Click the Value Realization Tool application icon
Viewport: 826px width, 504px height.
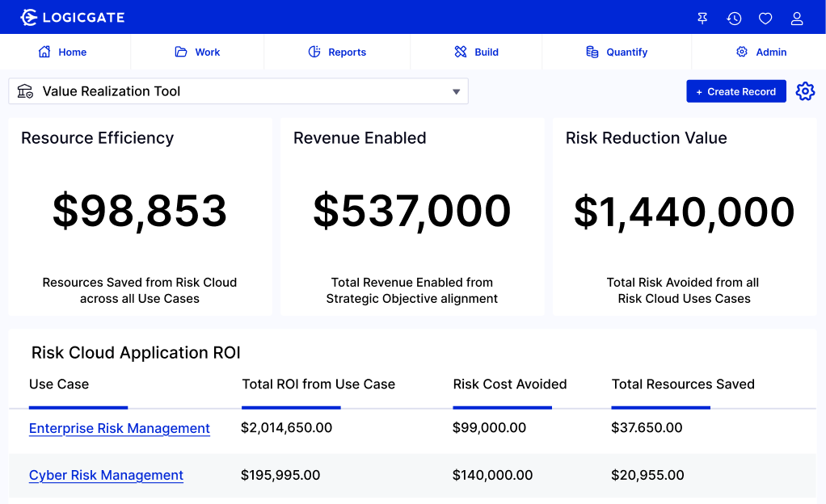25,91
